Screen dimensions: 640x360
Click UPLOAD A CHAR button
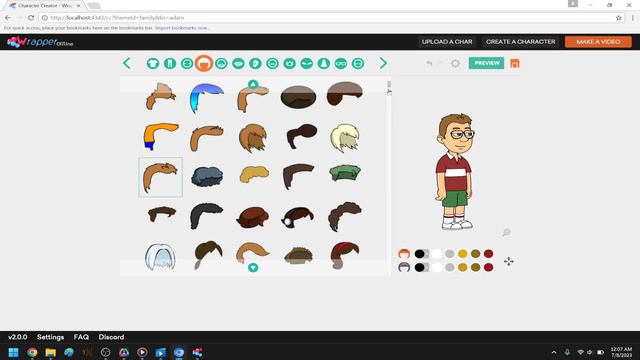(x=447, y=42)
